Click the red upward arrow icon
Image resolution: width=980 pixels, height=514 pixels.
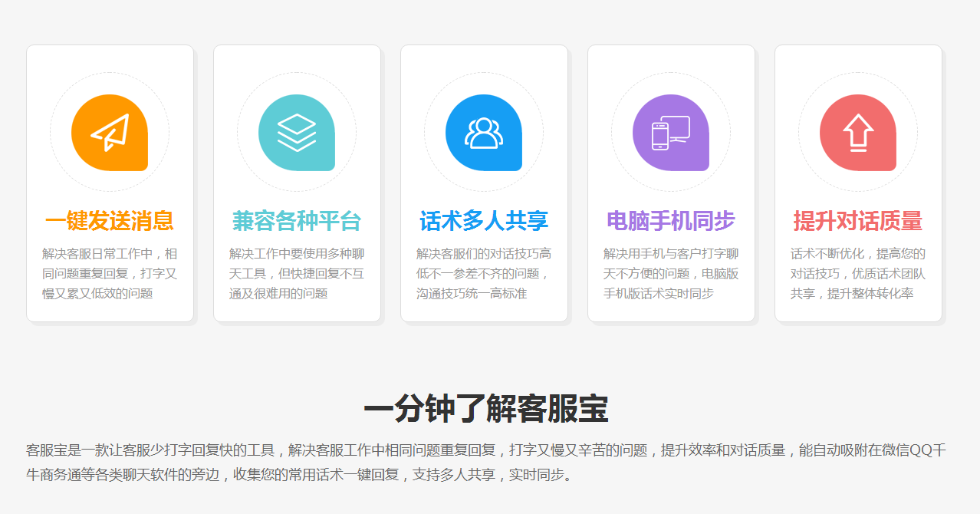click(x=858, y=133)
